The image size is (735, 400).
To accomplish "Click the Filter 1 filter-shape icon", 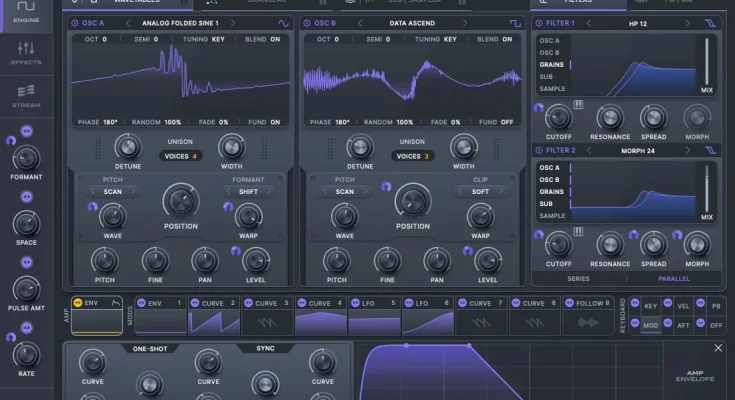I will pos(711,22).
